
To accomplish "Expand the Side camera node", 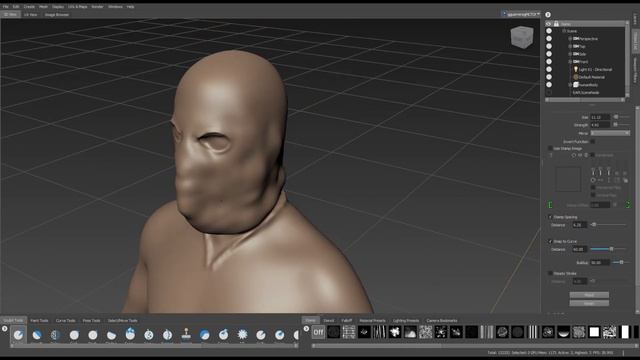I will point(570,54).
